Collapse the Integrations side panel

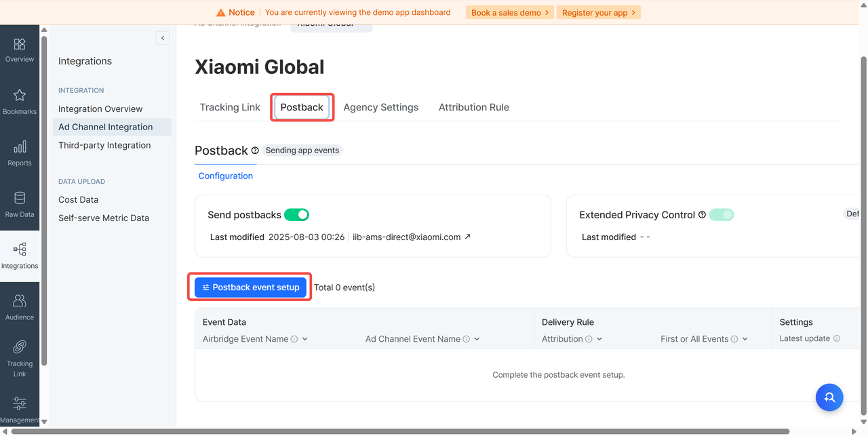point(163,39)
